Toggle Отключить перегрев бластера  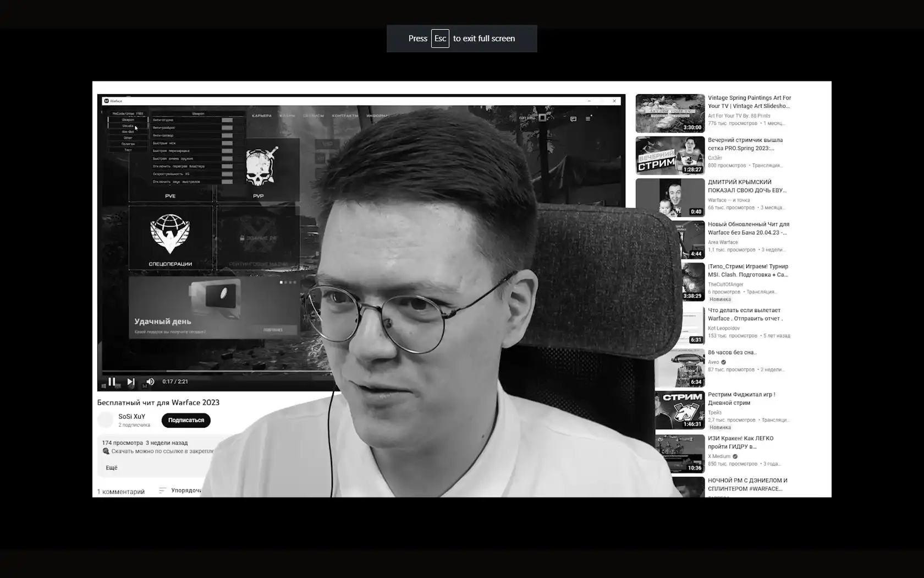click(227, 166)
